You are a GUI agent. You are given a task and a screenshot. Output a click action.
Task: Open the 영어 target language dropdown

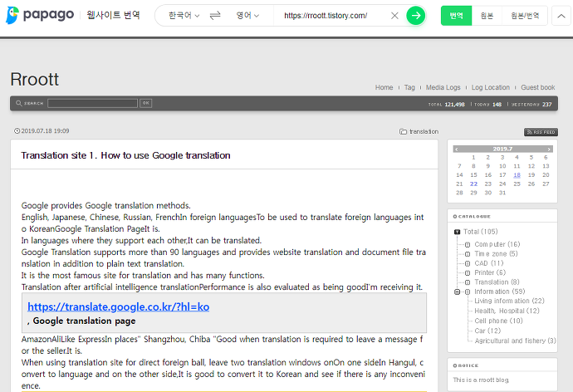coord(247,15)
